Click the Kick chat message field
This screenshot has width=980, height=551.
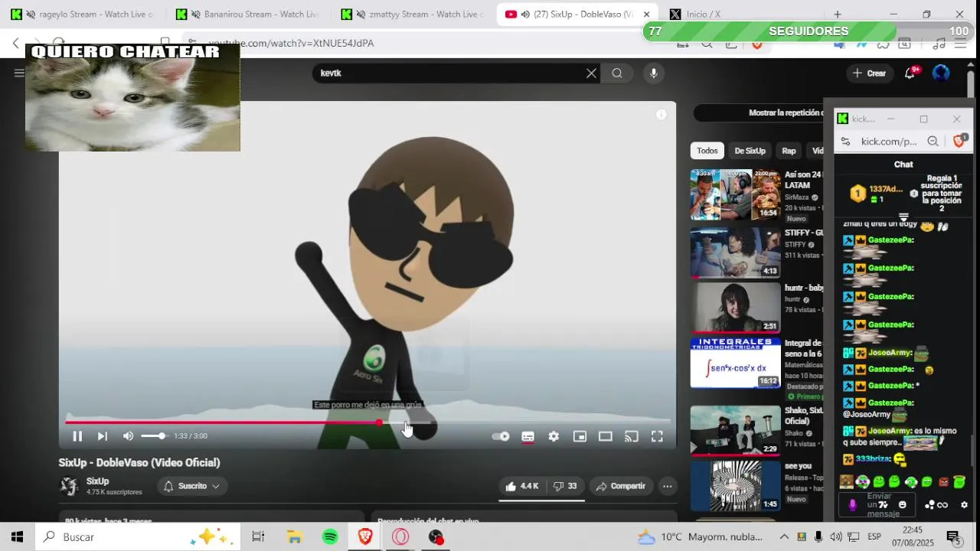pos(878,505)
